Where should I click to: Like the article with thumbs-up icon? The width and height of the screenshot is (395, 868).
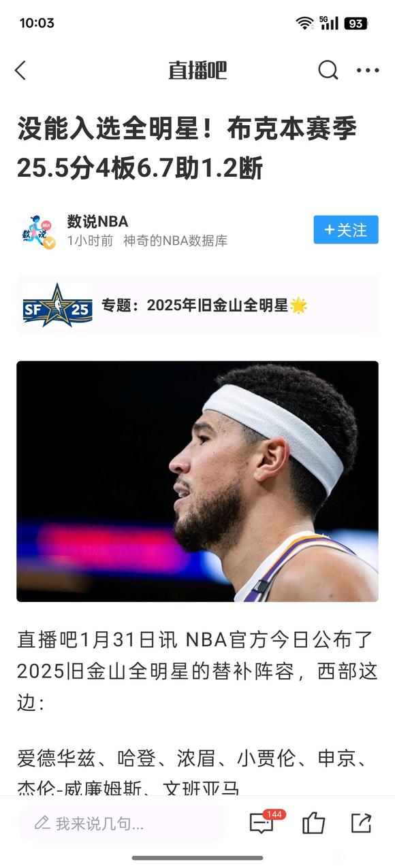tap(313, 823)
